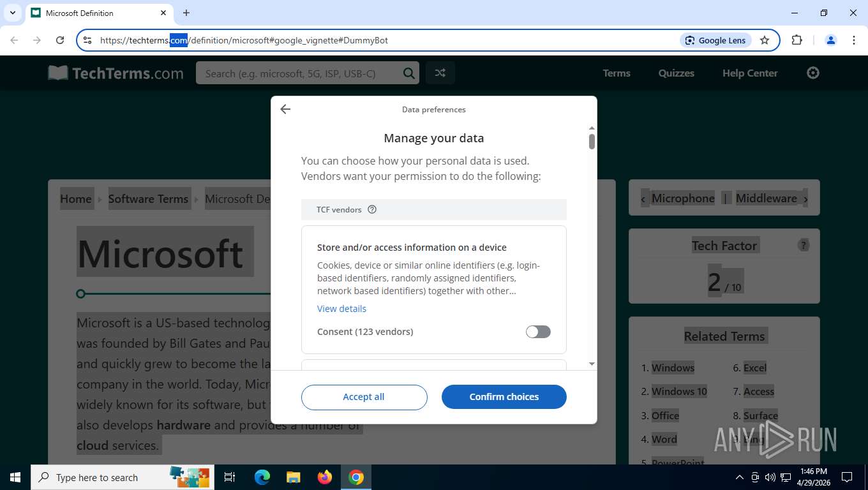Click browser back arrow
The height and width of the screenshot is (490, 868).
14,40
